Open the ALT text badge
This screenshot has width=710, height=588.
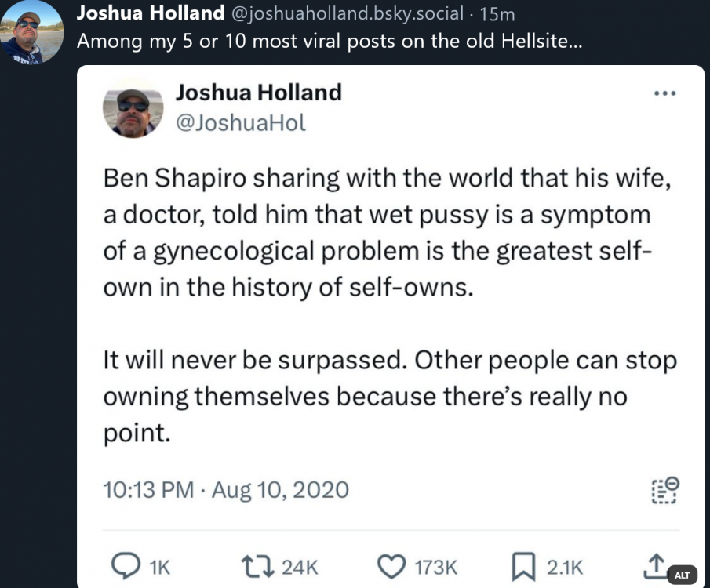683,575
